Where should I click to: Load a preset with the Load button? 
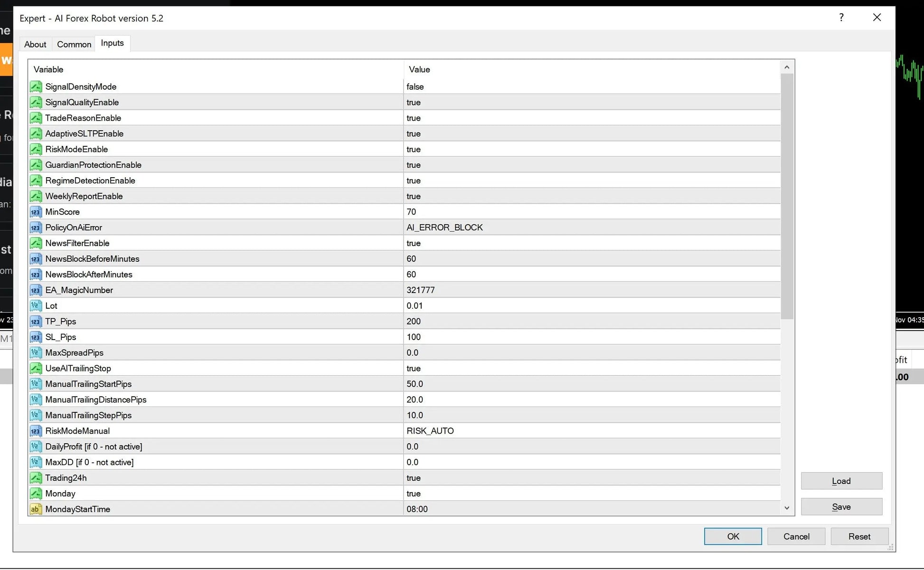point(841,481)
